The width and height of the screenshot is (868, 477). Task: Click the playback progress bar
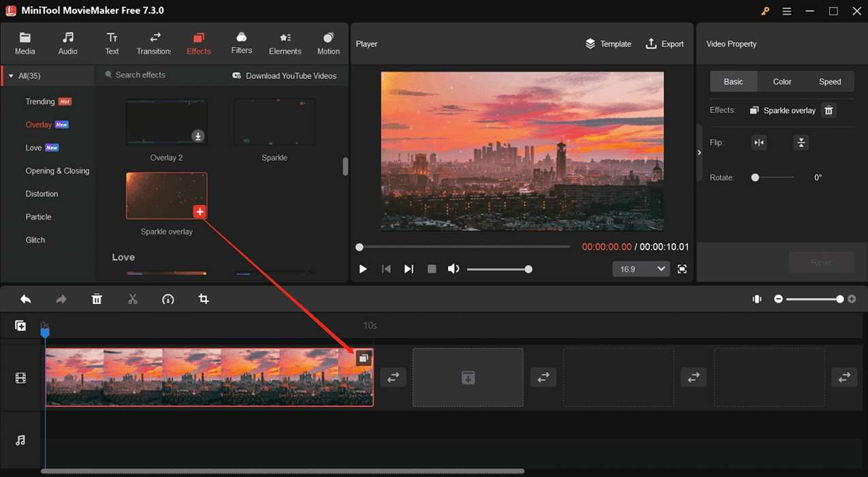point(464,247)
